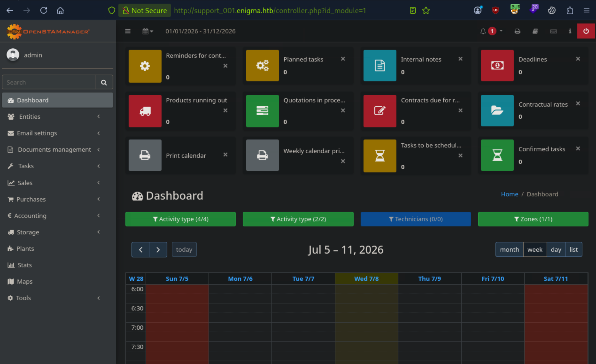Open Products running out truck icon
The height and width of the screenshot is (364, 596).
coord(145,111)
